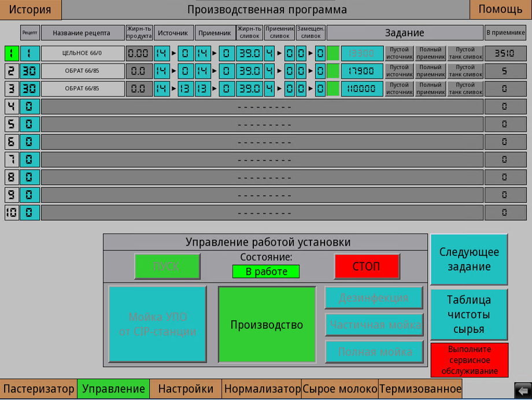The image size is (532, 400).
Task: Click the Помощь button
Action: click(x=500, y=9)
